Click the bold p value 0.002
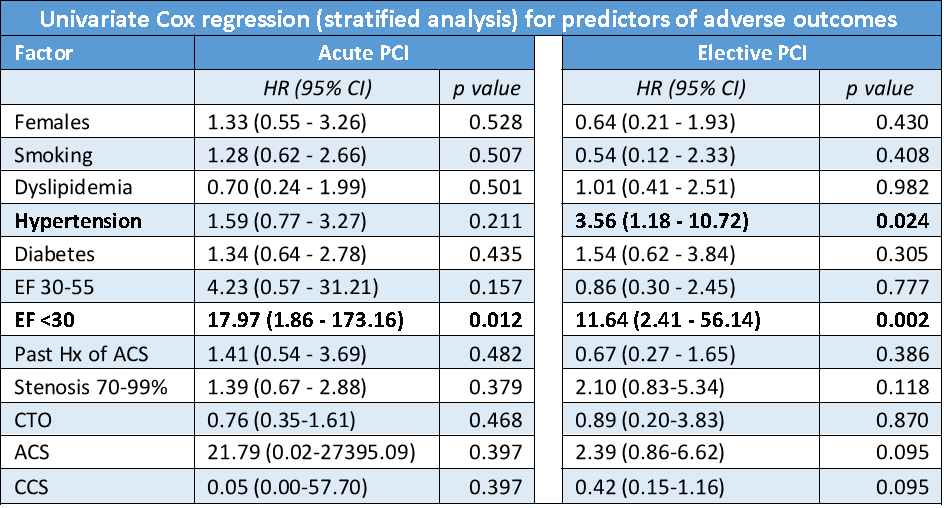 (892, 320)
